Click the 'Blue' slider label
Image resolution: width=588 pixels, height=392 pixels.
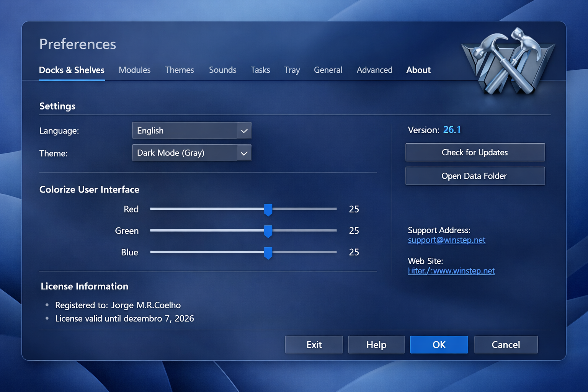coord(129,252)
